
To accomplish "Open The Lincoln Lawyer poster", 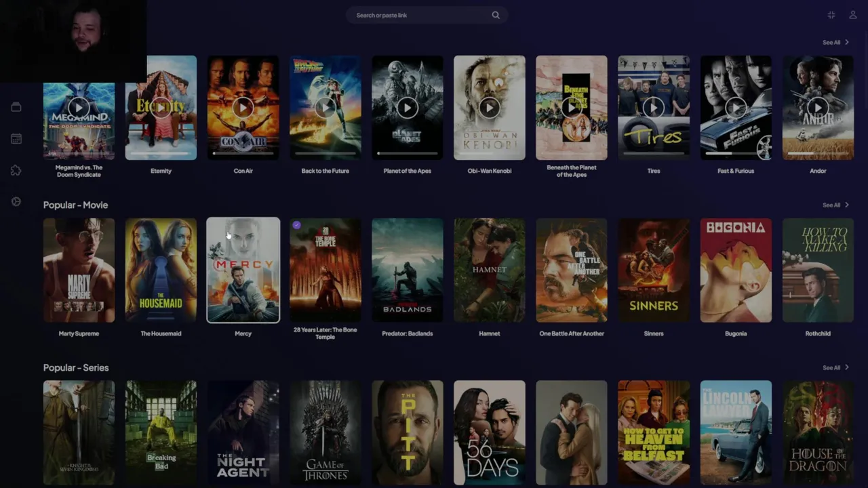I will point(736,433).
